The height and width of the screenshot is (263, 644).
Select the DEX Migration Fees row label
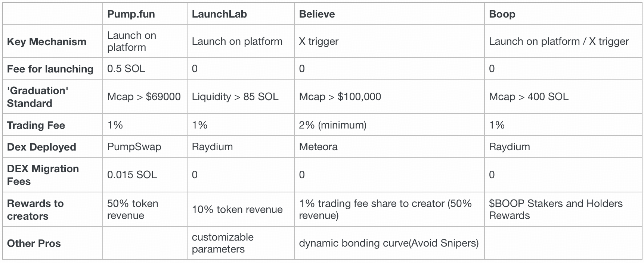(43, 175)
